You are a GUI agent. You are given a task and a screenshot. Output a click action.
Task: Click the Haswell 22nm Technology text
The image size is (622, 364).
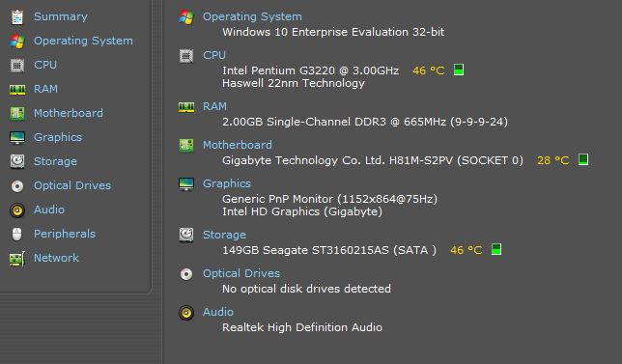pyautogui.click(x=294, y=83)
